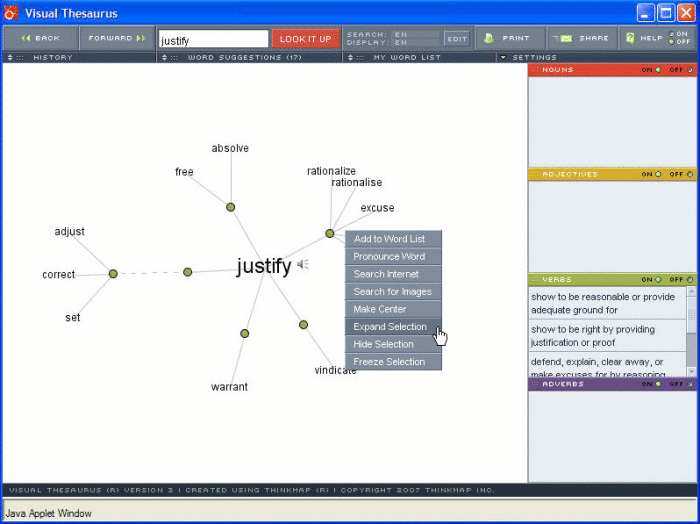Click the FORWARD text label
The image size is (700, 524).
click(110, 38)
